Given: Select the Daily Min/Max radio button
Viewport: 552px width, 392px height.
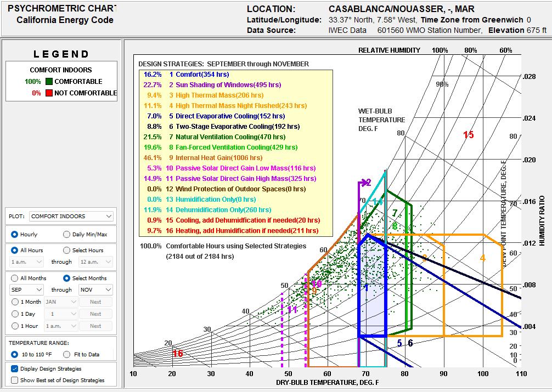Looking at the screenshot, I should 66,234.
